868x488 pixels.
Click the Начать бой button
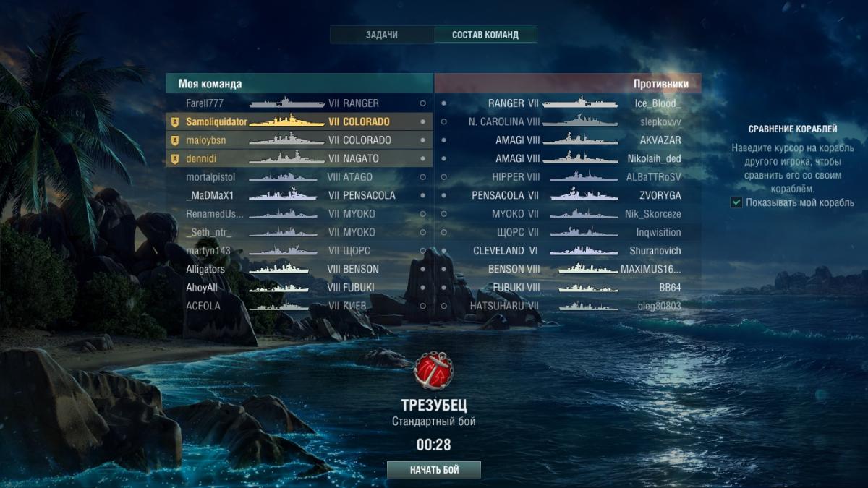point(434,470)
